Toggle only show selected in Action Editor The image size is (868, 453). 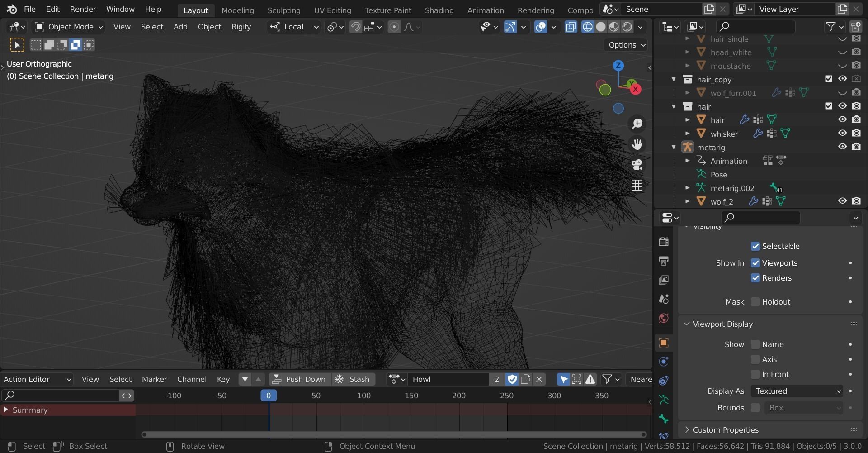563,379
